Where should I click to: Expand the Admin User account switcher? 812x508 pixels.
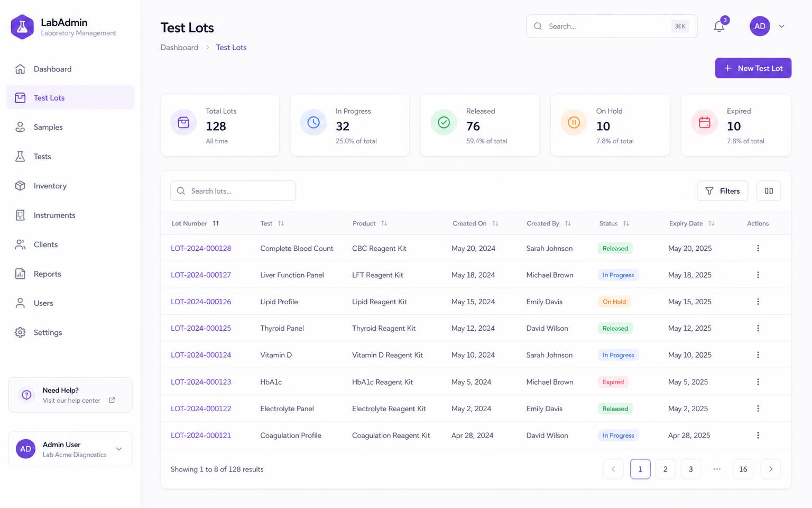[x=70, y=449]
